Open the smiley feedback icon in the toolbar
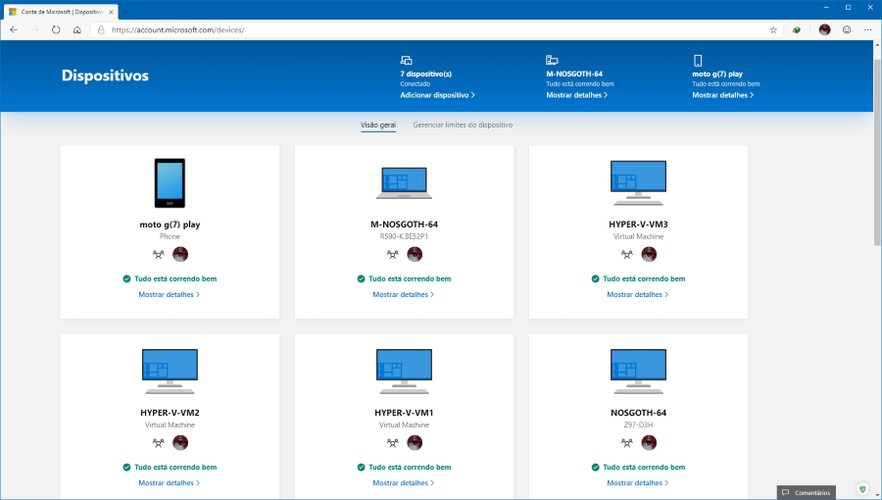 coord(847,30)
